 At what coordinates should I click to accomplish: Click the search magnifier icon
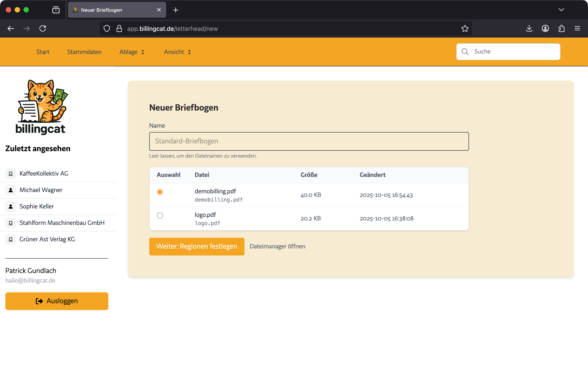coord(465,51)
